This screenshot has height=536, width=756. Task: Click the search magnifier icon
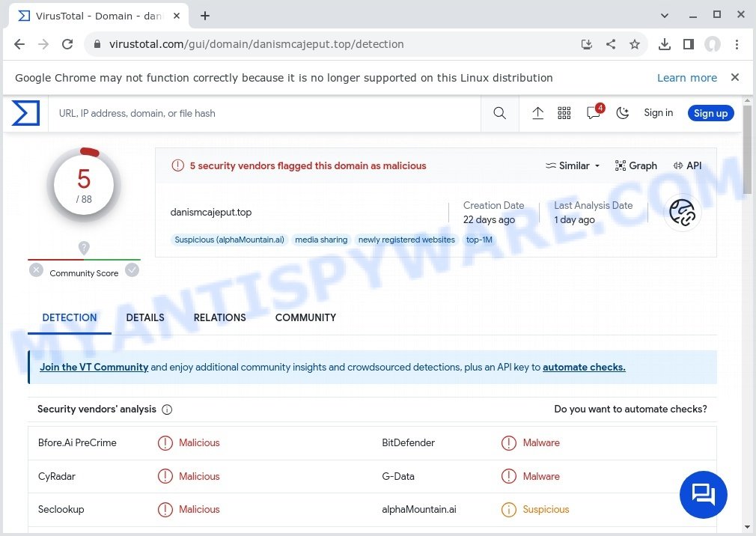point(499,113)
